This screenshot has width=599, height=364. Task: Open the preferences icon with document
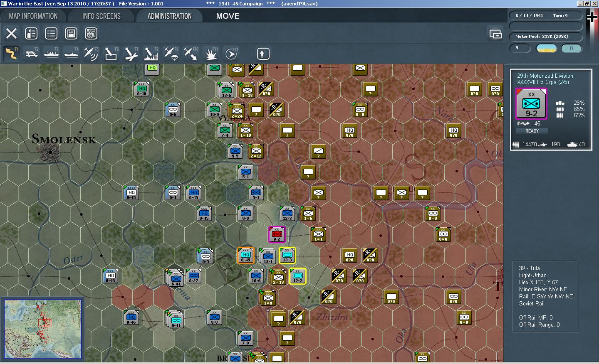(31, 33)
